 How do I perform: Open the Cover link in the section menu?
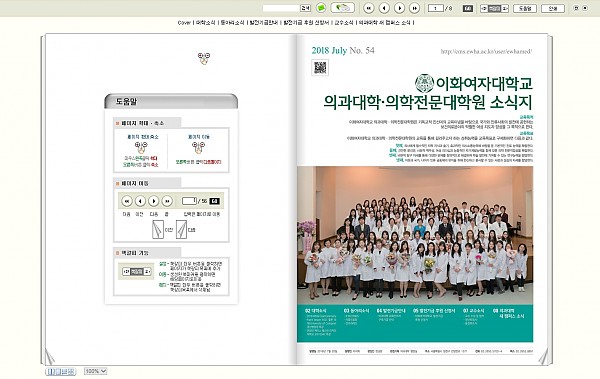[184, 23]
